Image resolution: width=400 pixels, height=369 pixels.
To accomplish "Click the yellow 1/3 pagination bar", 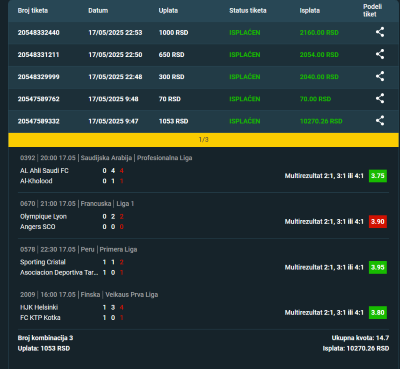I will pyautogui.click(x=203, y=140).
